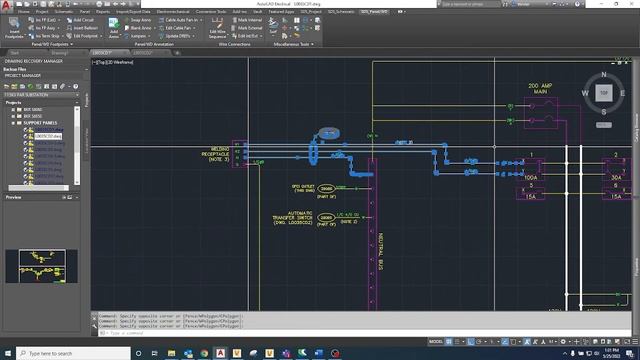Expand the BKR 58050 project folder
Viewport: 640px width, 360px height.
click(x=13, y=116)
